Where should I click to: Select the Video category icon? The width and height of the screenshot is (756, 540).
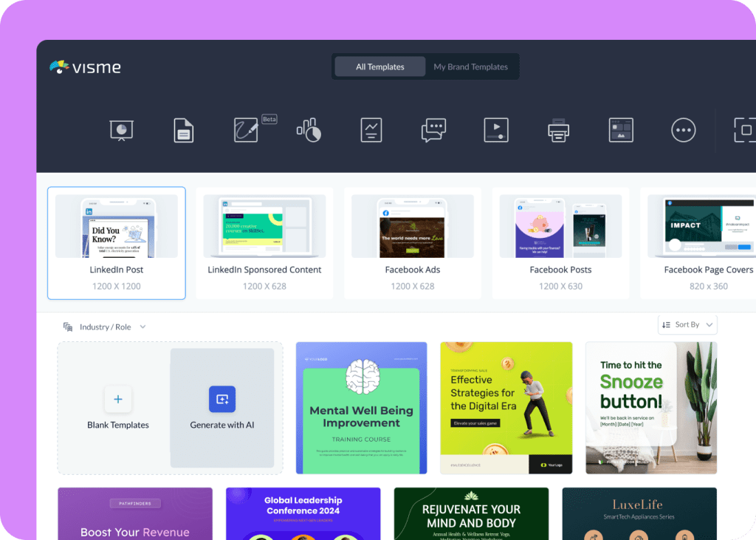[495, 130]
